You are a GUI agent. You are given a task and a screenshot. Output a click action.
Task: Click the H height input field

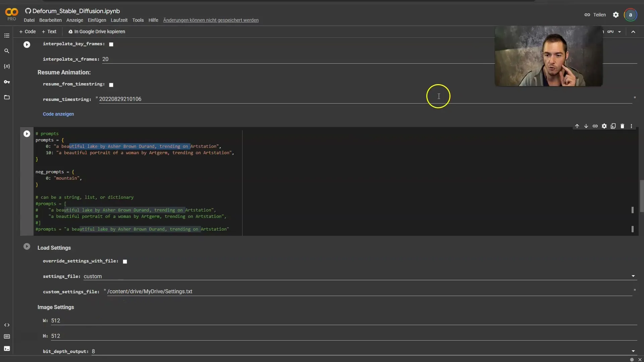344,336
